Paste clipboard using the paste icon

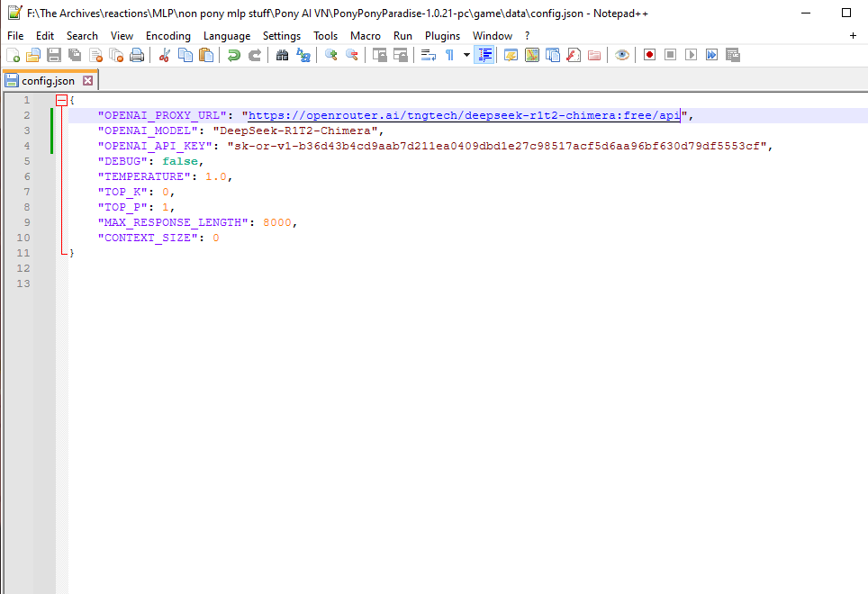pos(206,55)
